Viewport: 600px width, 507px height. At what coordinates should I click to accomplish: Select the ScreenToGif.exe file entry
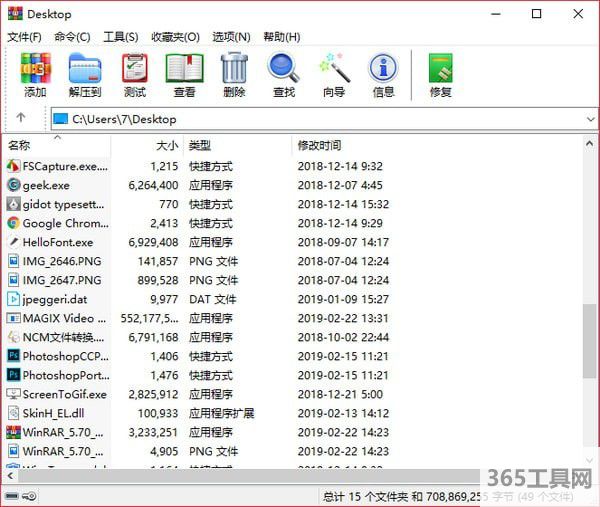(x=64, y=394)
